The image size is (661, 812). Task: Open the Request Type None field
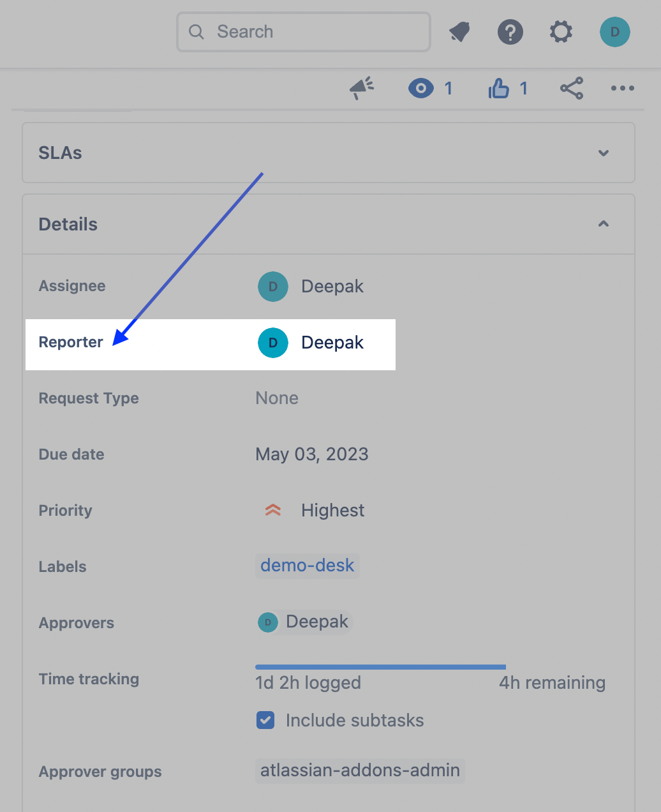277,398
